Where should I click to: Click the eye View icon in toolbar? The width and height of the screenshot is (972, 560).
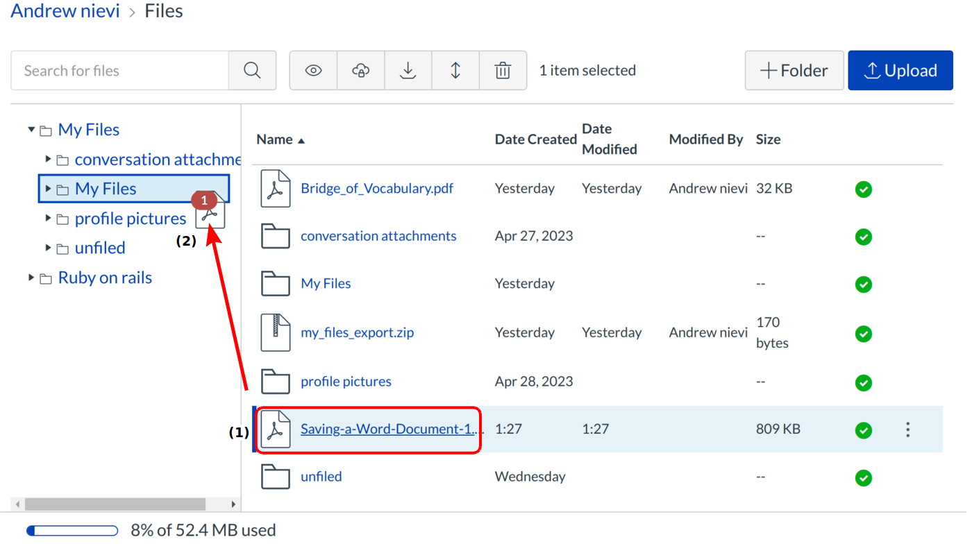click(x=313, y=70)
